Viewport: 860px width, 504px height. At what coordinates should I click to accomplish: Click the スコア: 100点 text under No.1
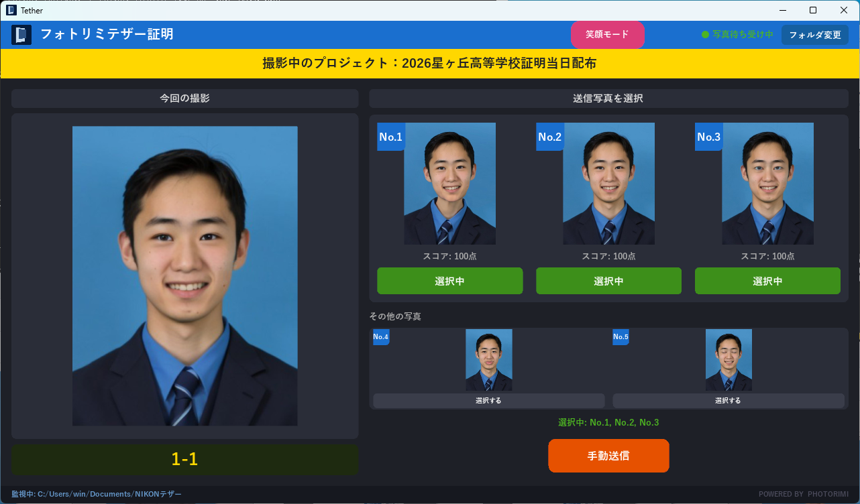[x=449, y=256]
